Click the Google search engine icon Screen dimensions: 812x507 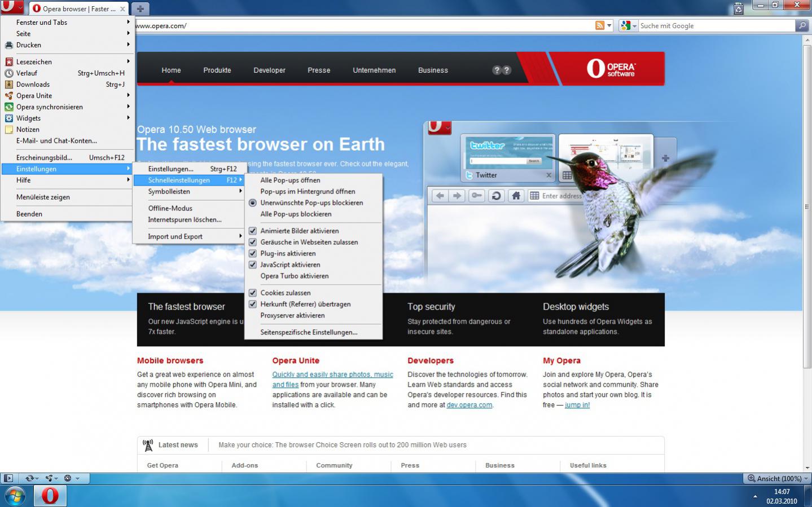(x=625, y=25)
